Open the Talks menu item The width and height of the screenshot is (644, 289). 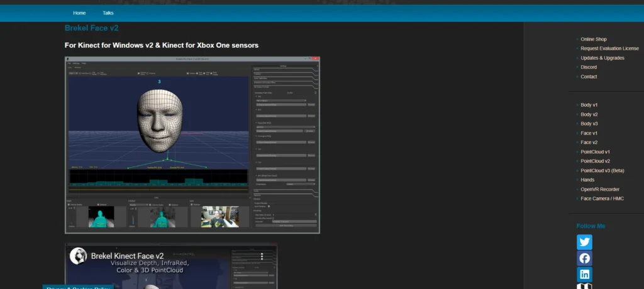pyautogui.click(x=108, y=13)
